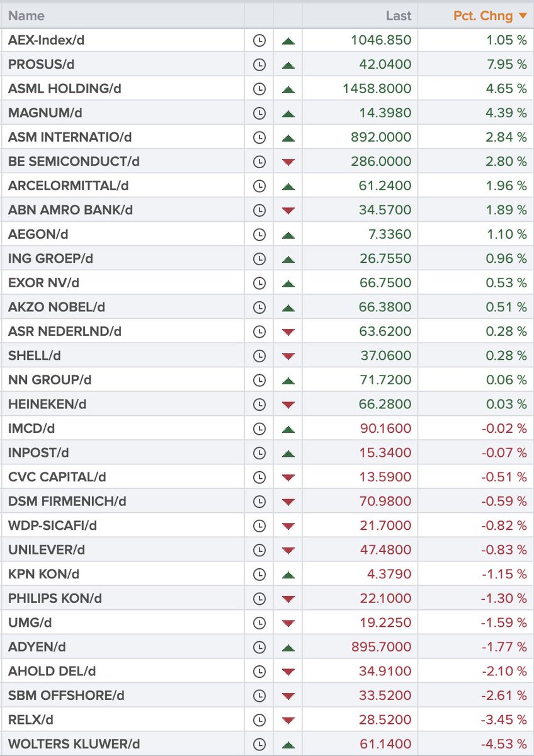The width and height of the screenshot is (534, 756).
Task: Click percent change 0.03 %
Action: click(506, 404)
